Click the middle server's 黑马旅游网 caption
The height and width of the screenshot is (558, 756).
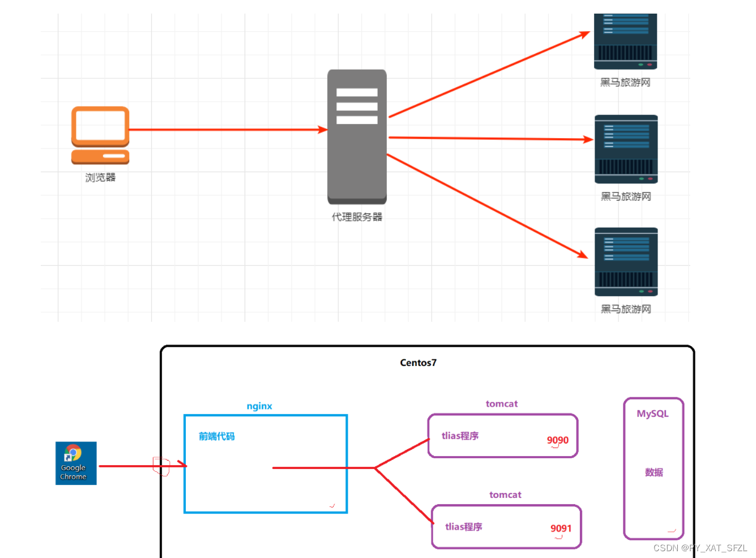[x=626, y=196]
